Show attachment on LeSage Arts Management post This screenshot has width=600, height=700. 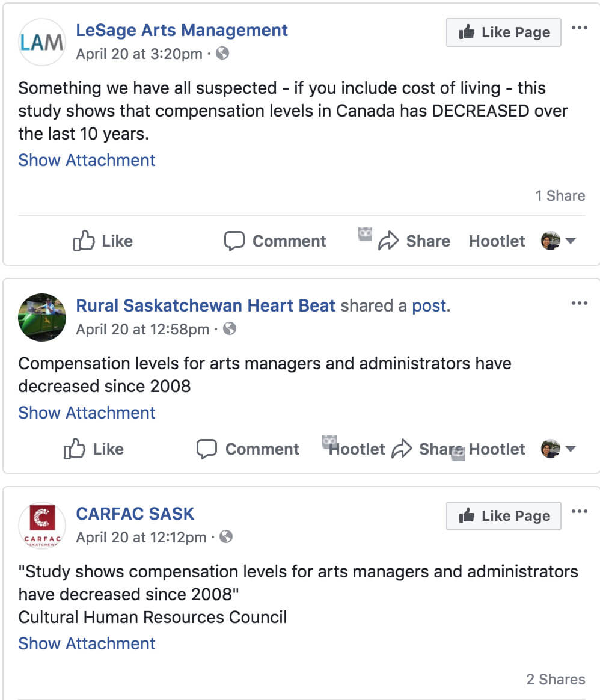[87, 160]
